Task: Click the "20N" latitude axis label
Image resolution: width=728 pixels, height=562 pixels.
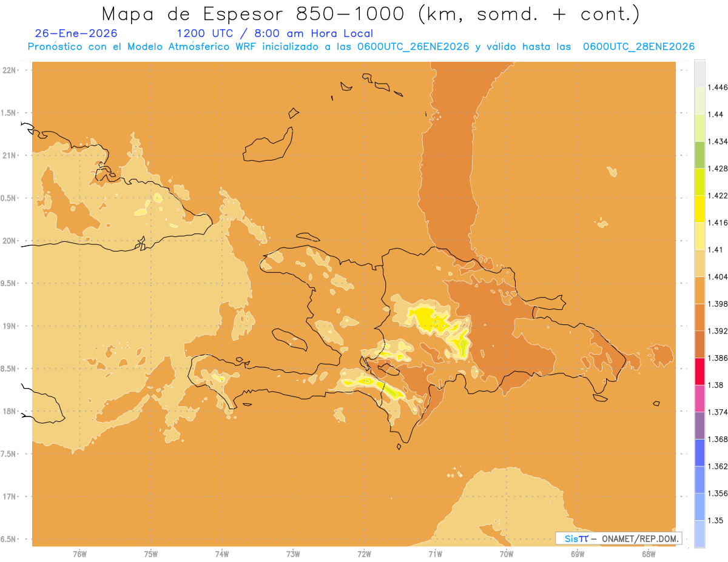Action: pyautogui.click(x=10, y=241)
